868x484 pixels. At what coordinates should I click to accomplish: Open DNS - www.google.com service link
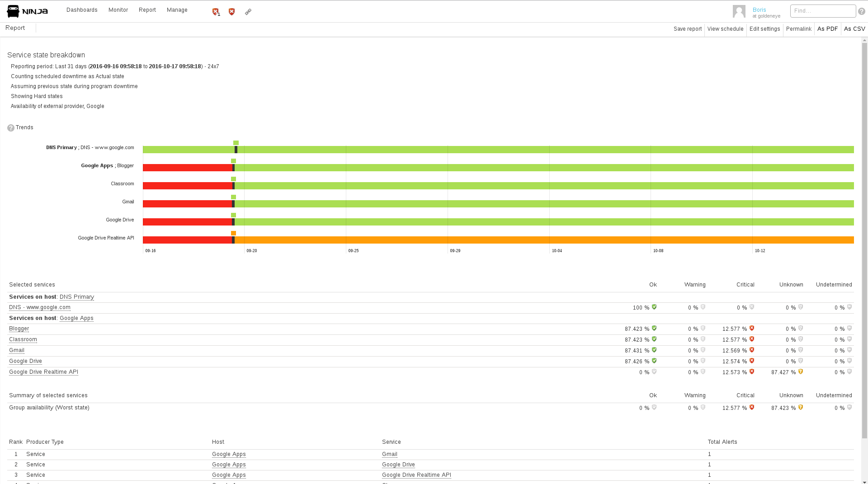[x=40, y=307]
